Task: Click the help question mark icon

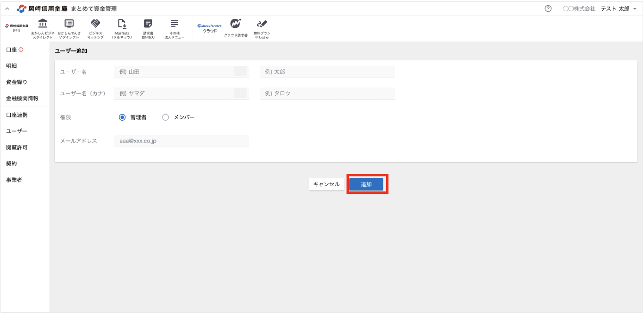Action: [548, 8]
